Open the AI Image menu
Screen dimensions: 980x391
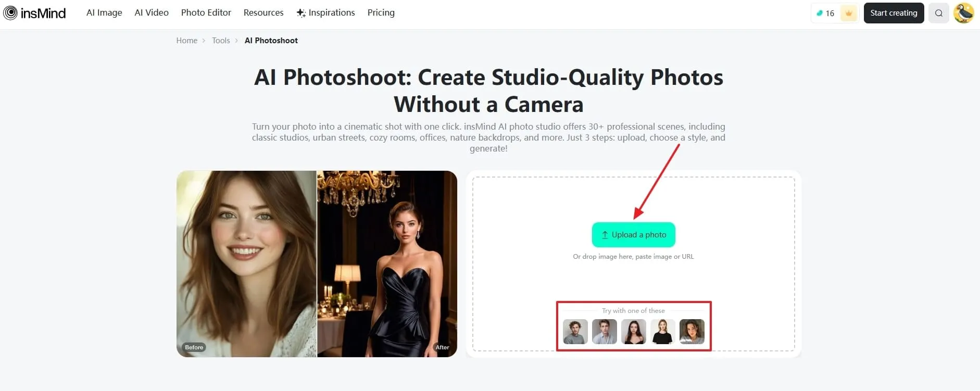(104, 12)
